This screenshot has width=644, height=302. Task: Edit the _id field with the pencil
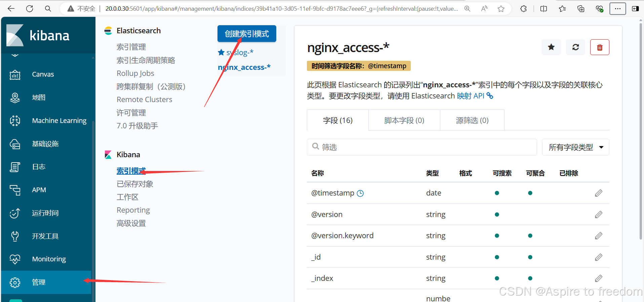(599, 257)
